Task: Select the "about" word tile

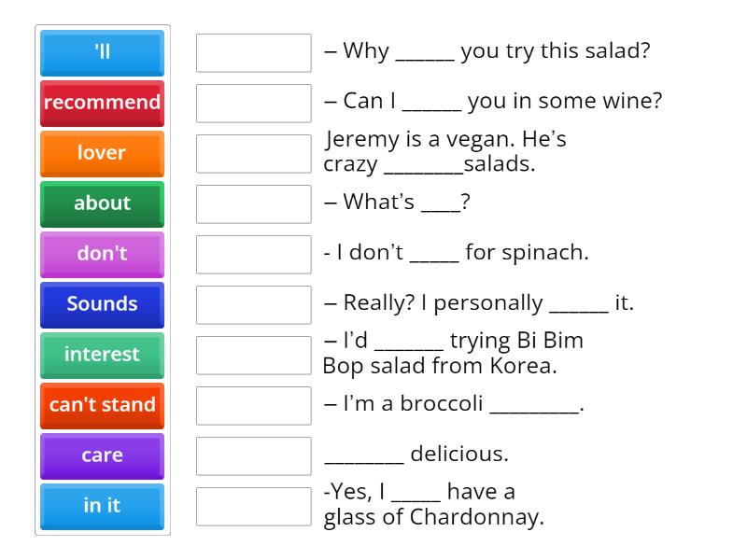Action: 102,204
